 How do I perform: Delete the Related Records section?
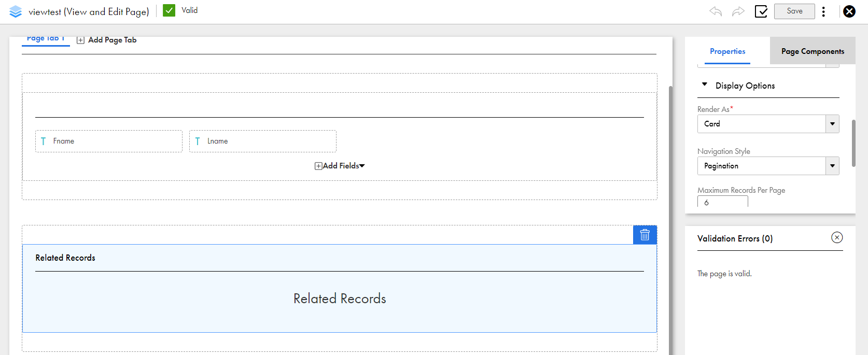tap(645, 235)
